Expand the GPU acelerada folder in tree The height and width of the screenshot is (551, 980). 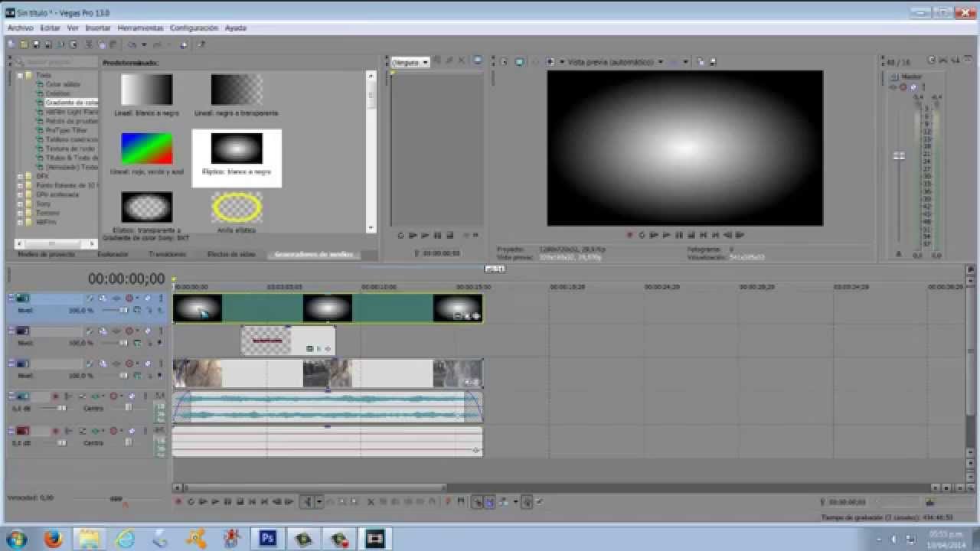tap(20, 194)
